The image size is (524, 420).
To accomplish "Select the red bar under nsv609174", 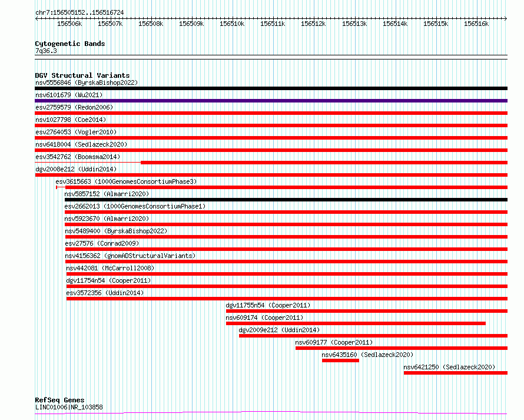I will click(x=356, y=324).
